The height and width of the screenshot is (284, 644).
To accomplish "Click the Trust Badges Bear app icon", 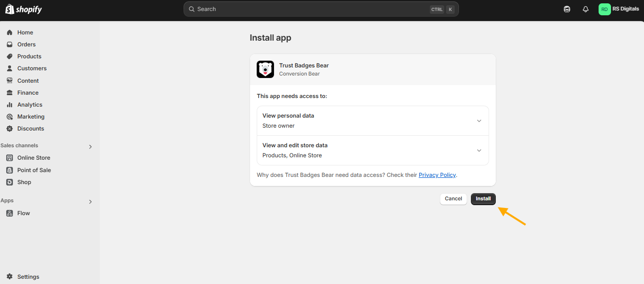I will coord(265,69).
